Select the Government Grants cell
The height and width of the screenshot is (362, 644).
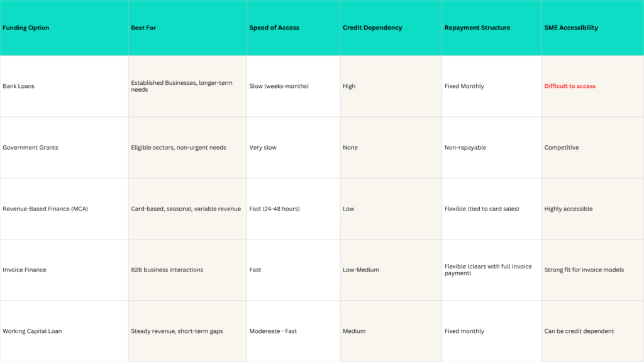coord(30,148)
